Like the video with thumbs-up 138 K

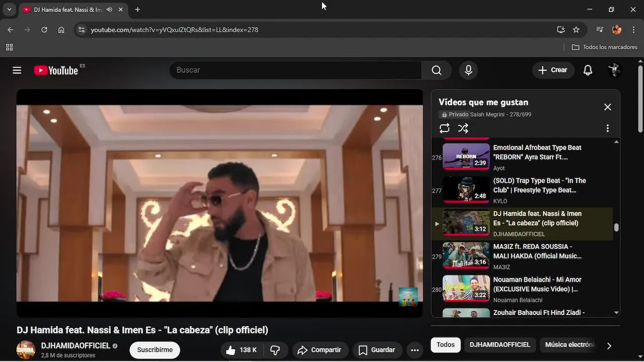pos(241,350)
